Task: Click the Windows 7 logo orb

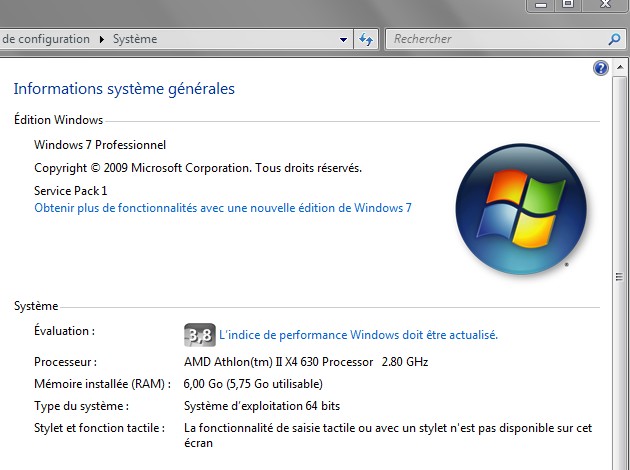Action: [x=521, y=209]
